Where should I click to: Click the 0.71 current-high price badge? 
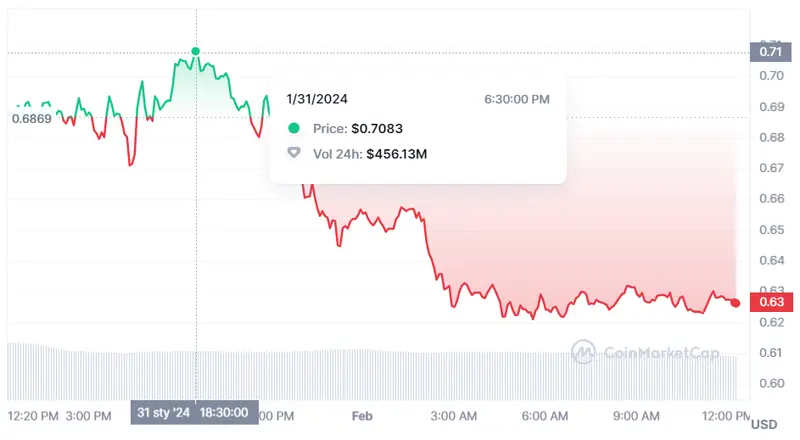coord(770,52)
